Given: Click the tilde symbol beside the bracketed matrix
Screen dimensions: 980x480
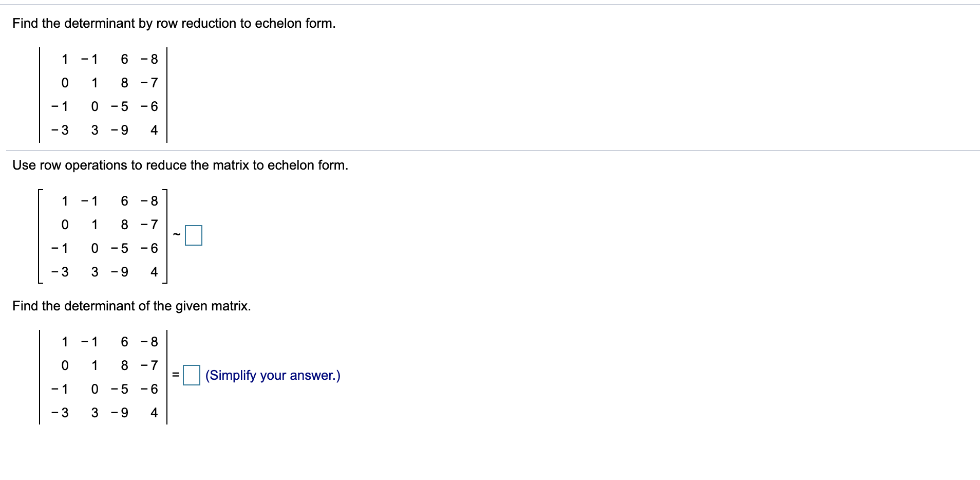Looking at the screenshot, I should click(x=177, y=235).
